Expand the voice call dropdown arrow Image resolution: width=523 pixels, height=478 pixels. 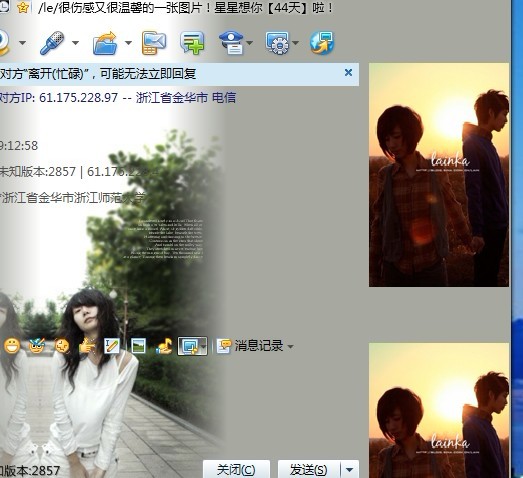pyautogui.click(x=75, y=43)
